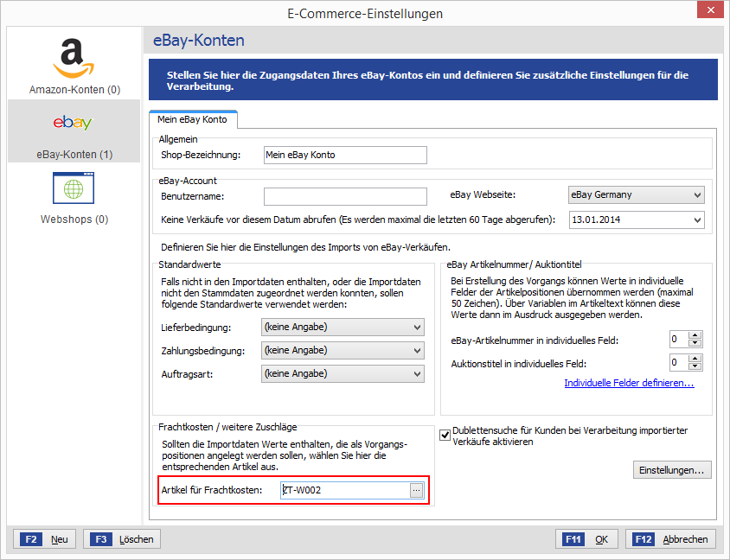Confirm with the OK button label
Screen dimensions: 730x560
pyautogui.click(x=601, y=539)
